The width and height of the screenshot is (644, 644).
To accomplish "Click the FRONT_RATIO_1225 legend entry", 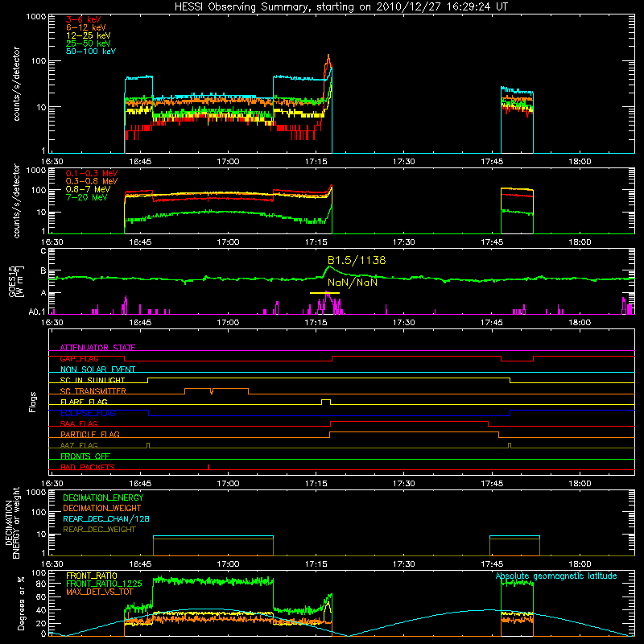I will [104, 584].
